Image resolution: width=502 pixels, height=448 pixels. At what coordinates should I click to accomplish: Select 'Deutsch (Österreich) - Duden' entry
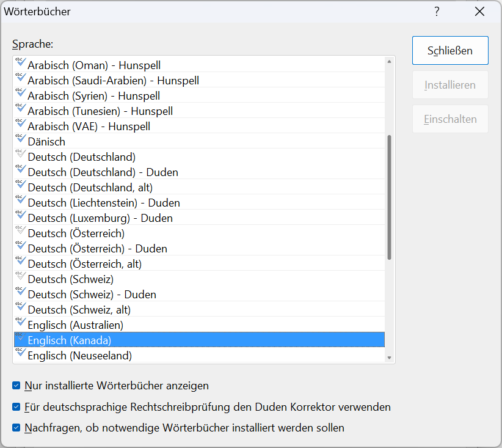click(199, 248)
